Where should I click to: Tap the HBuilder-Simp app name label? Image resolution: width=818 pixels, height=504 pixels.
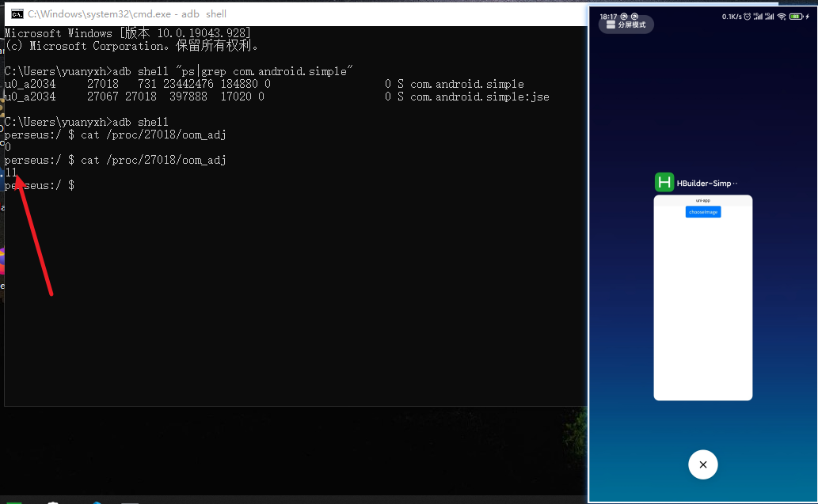[x=707, y=184]
